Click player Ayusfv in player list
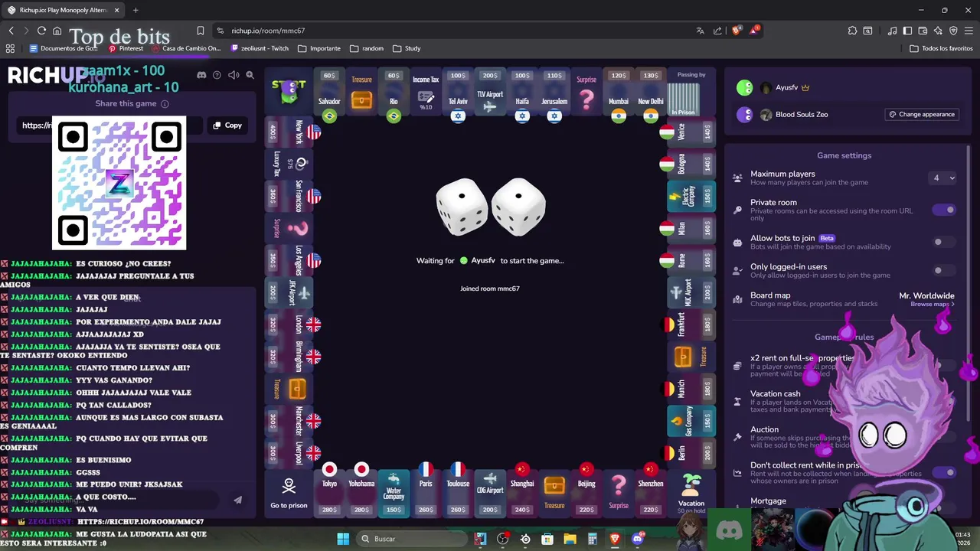Image resolution: width=980 pixels, height=551 pixels. click(786, 87)
